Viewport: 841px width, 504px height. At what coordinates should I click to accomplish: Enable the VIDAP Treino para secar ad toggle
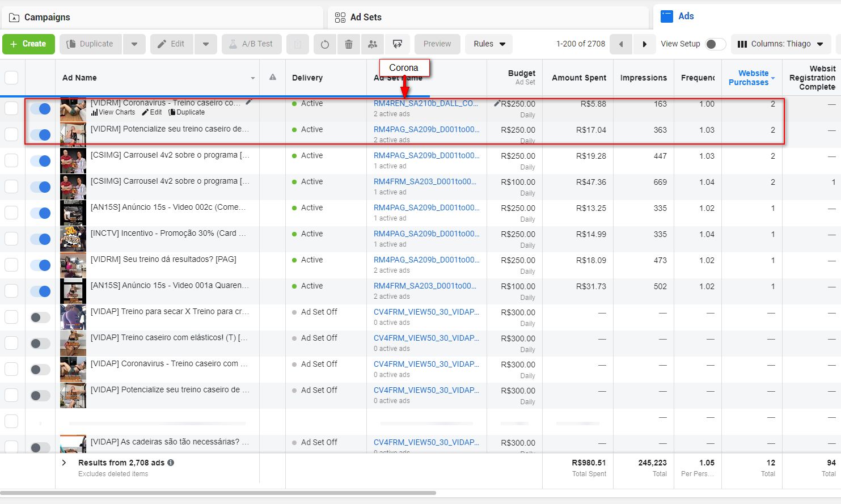[x=40, y=317]
